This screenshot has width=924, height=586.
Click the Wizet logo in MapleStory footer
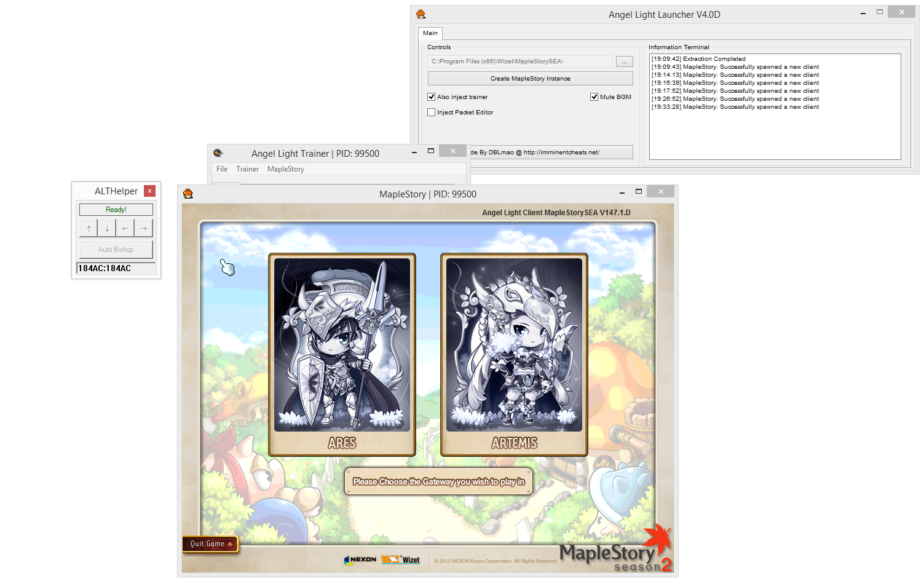coord(400,560)
